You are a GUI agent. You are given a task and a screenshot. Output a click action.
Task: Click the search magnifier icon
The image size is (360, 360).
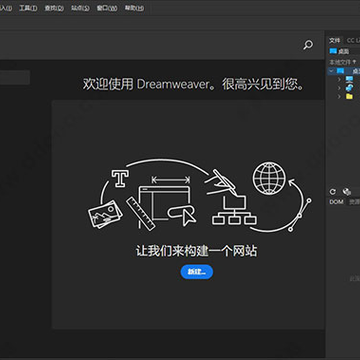pos(308,45)
